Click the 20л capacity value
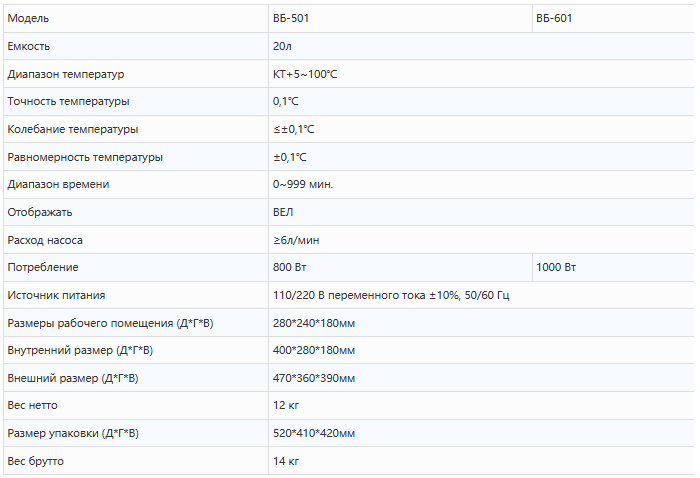700x478 pixels. pyautogui.click(x=282, y=47)
